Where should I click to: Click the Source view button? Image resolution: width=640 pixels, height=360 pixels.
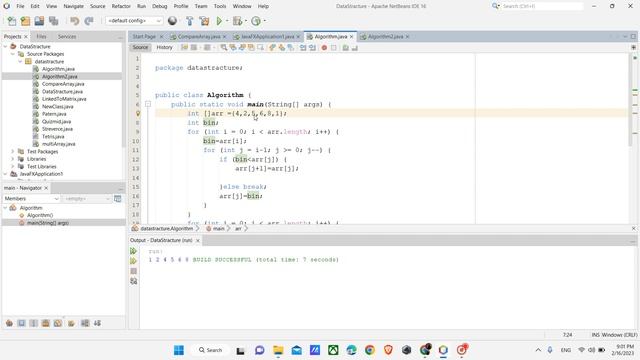click(x=140, y=47)
